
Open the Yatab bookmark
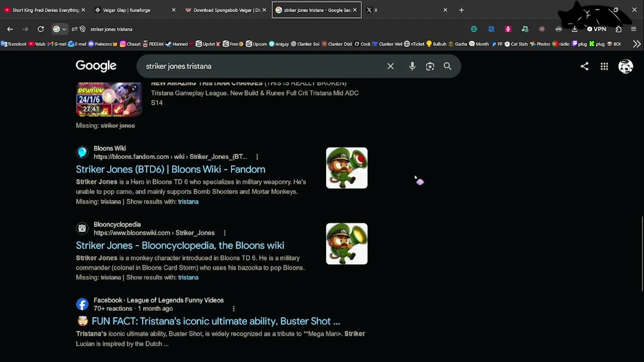click(x=37, y=44)
